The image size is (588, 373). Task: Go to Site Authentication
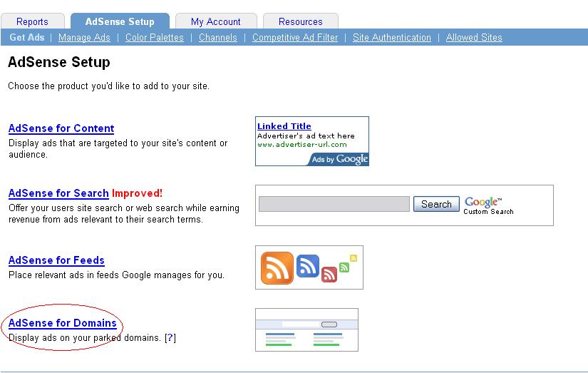[392, 37]
